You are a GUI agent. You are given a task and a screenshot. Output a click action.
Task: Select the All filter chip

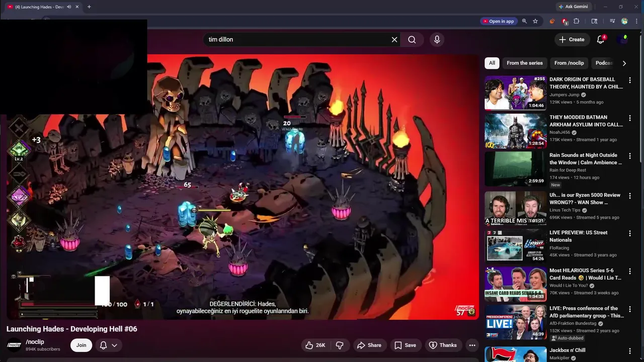(x=492, y=63)
